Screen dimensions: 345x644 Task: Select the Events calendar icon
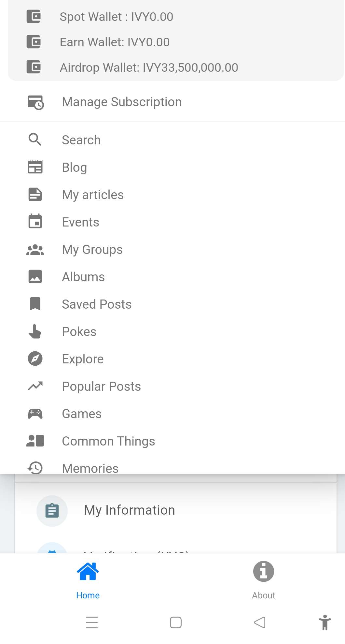click(x=35, y=221)
